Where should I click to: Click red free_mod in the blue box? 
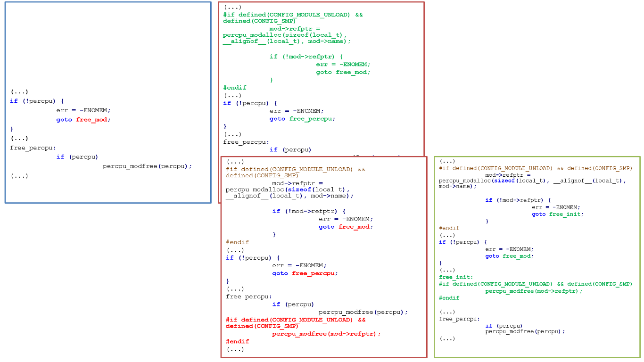[x=92, y=120]
